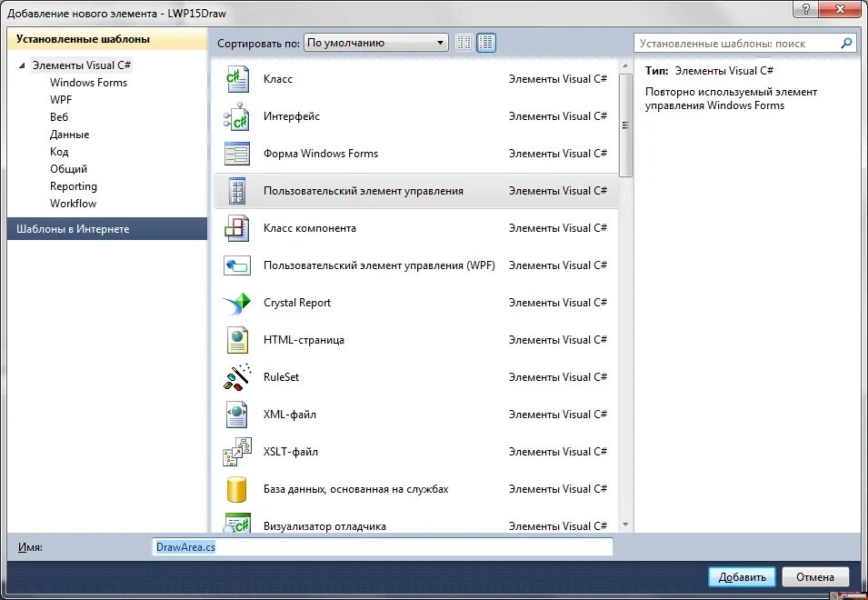
Task: Select the XSLT-файл icon
Action: [237, 452]
